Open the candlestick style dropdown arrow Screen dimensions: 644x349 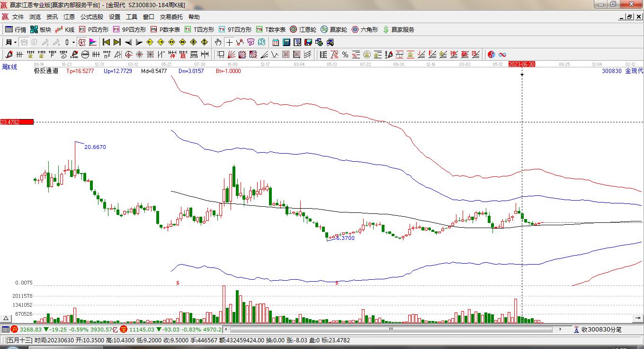pos(74,42)
